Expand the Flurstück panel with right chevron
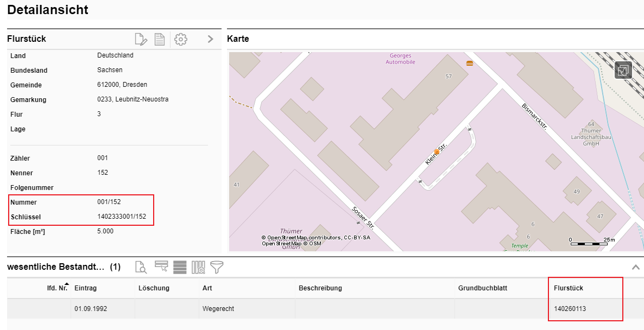This screenshot has height=330, width=644. [x=211, y=39]
